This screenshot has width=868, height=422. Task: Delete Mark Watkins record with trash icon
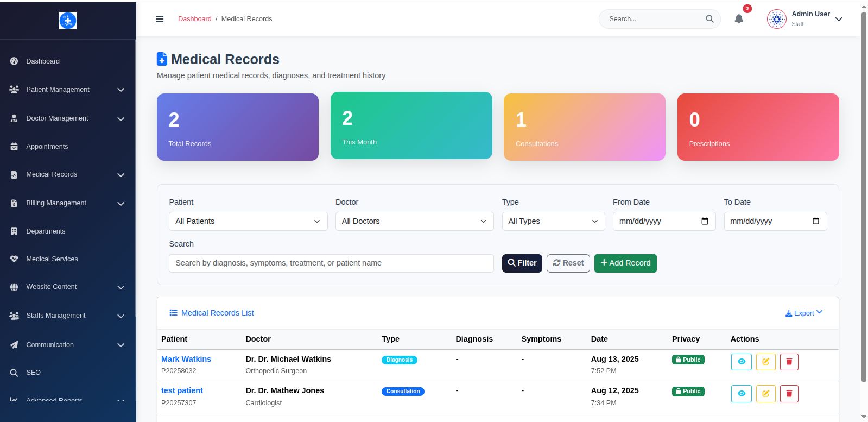789,362
